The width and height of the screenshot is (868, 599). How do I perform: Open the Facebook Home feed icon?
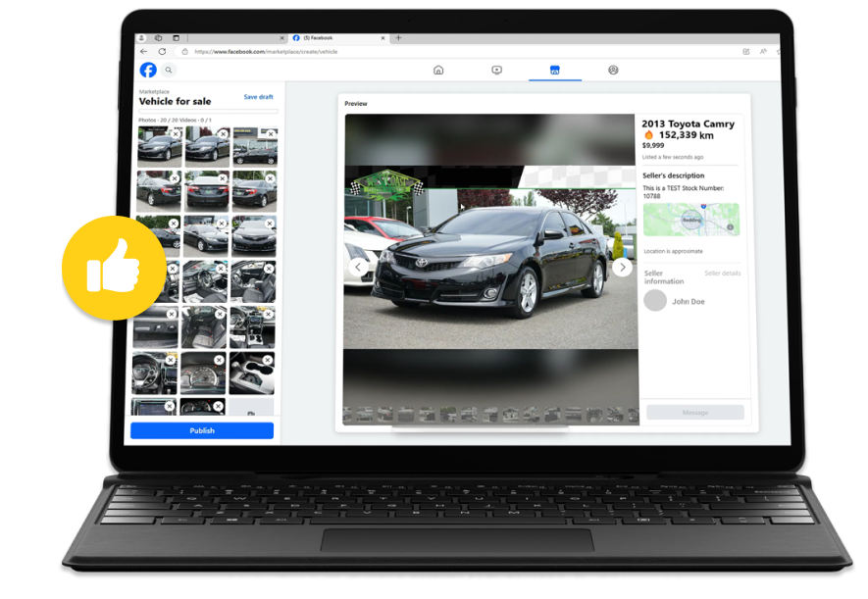[x=438, y=71]
